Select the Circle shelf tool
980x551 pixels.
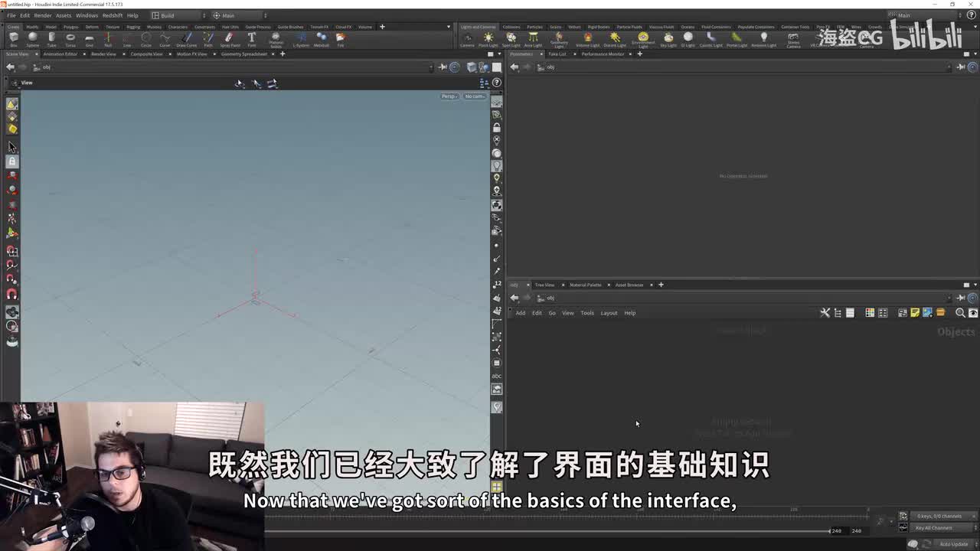pyautogui.click(x=145, y=39)
